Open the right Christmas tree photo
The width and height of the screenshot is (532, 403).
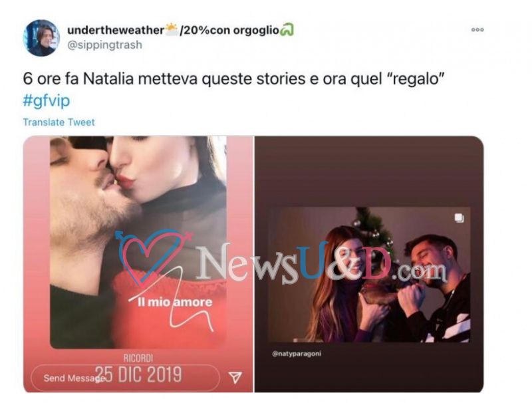tap(369, 275)
